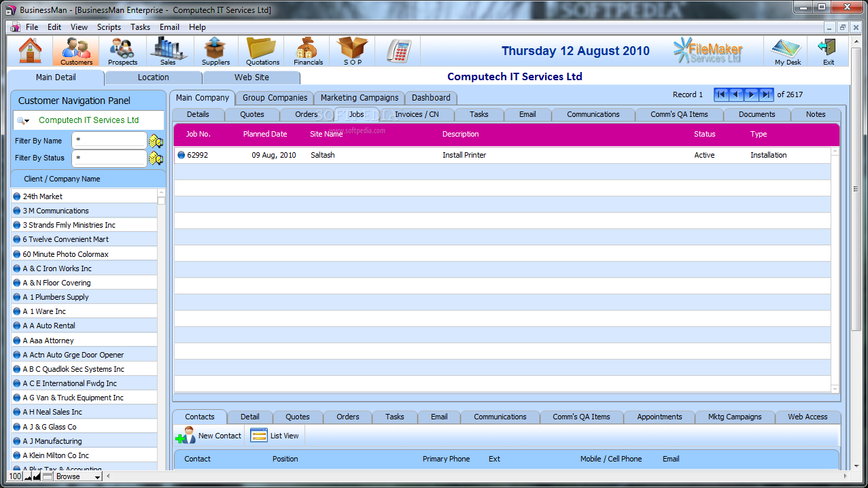Open My Desk
Screen dimensions: 868x488
(x=788, y=51)
